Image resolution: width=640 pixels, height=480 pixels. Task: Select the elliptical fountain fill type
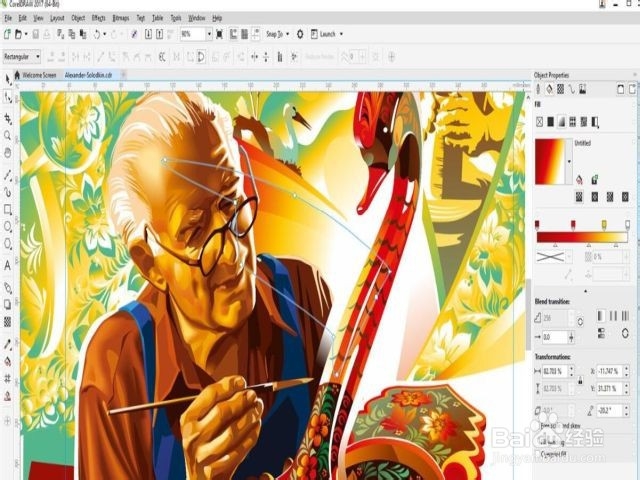(x=595, y=197)
